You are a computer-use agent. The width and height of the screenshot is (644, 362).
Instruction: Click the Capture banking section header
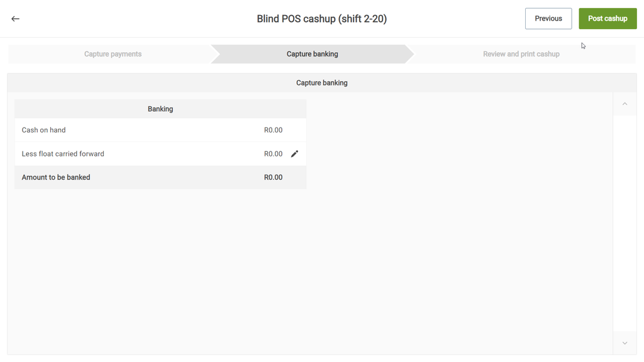point(321,83)
